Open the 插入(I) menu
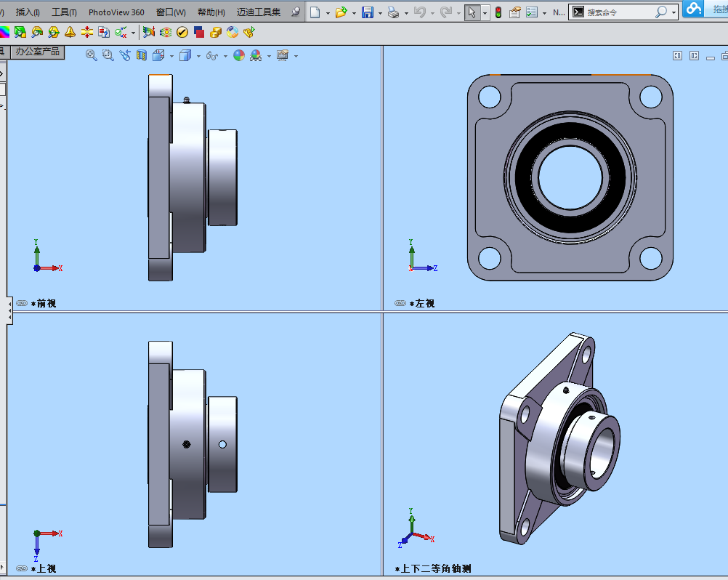The width and height of the screenshot is (728, 580). tap(28, 12)
